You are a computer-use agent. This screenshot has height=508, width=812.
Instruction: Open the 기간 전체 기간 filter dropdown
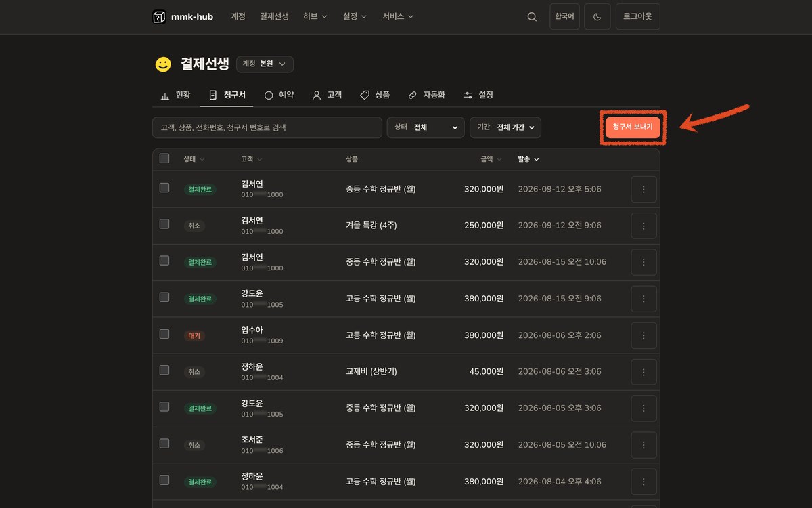click(505, 127)
